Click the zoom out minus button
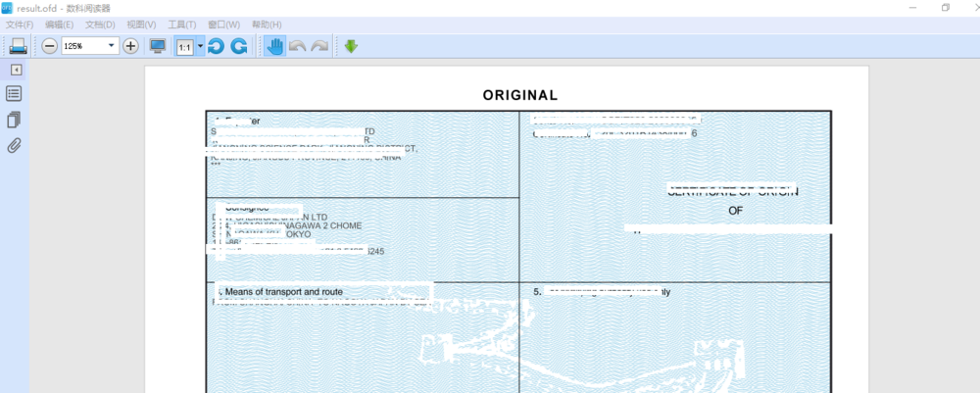Viewport: 980px width, 393px height. (49, 46)
